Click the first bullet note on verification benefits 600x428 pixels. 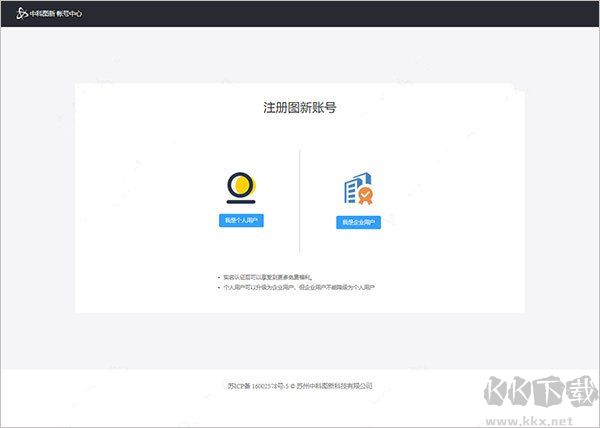[x=267, y=277]
